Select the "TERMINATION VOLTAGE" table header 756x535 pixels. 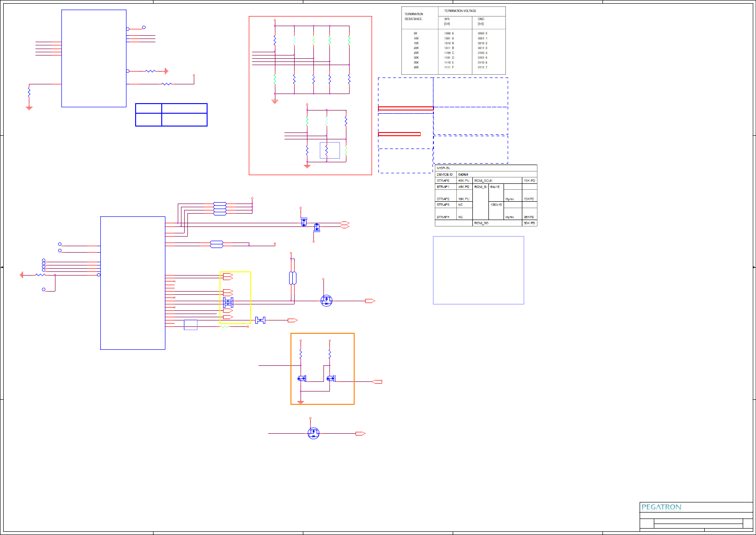click(x=460, y=11)
